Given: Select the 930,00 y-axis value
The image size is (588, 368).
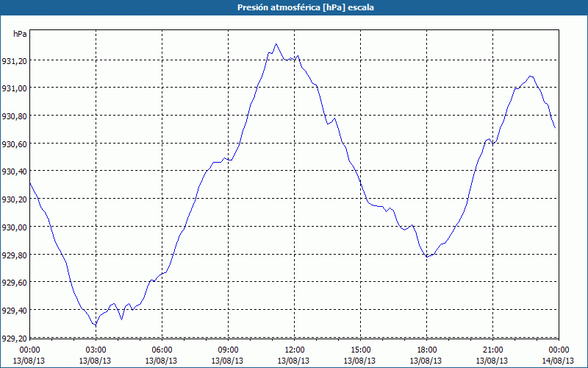Looking at the screenshot, I should pyautogui.click(x=14, y=227).
